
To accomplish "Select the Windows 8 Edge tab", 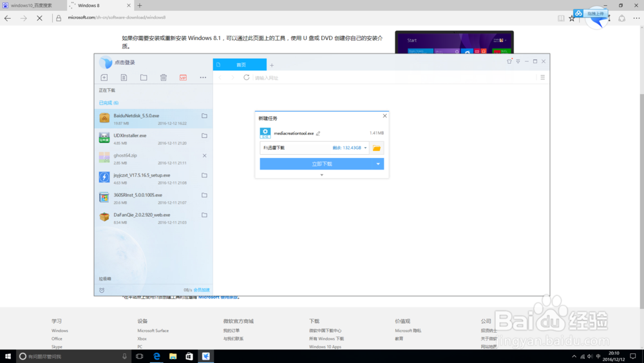I will click(x=100, y=5).
